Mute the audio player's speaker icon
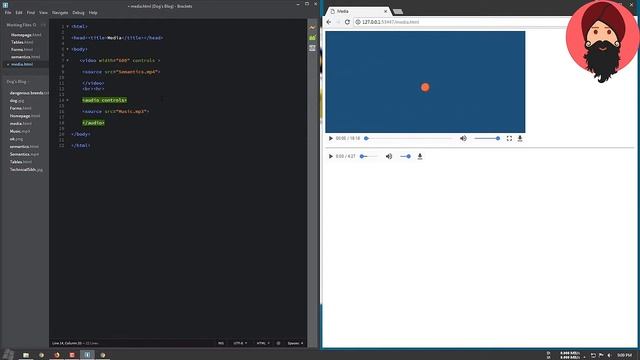 [389, 156]
